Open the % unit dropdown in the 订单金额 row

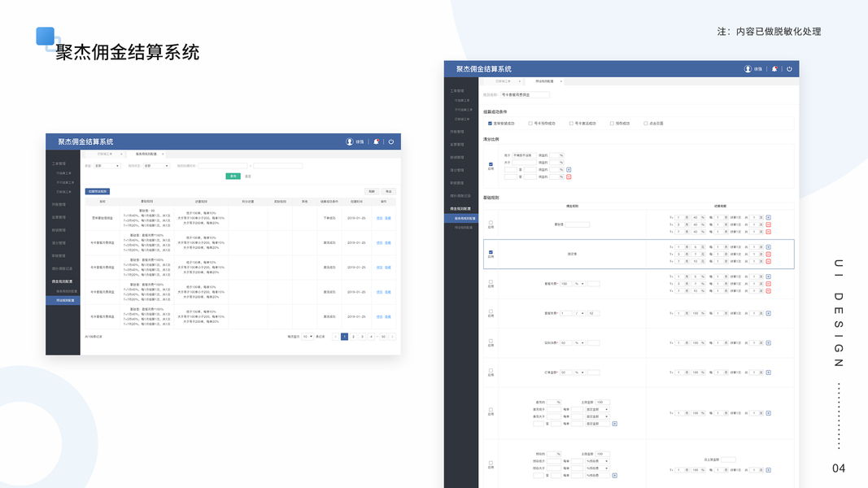pos(579,373)
